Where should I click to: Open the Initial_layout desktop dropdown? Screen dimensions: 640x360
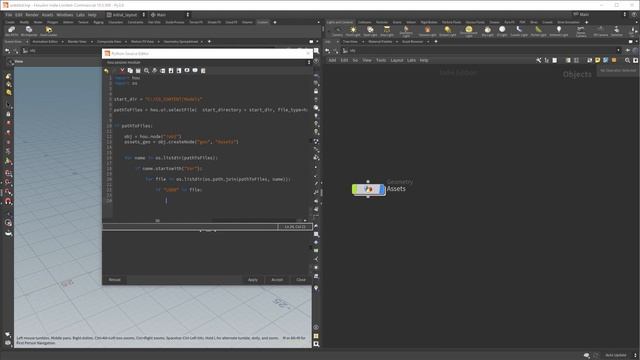(126, 15)
